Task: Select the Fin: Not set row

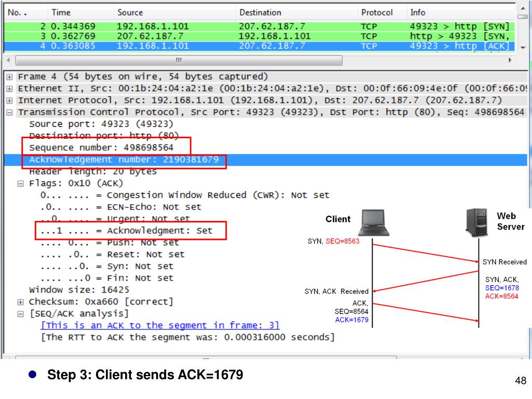Action: 107,278
